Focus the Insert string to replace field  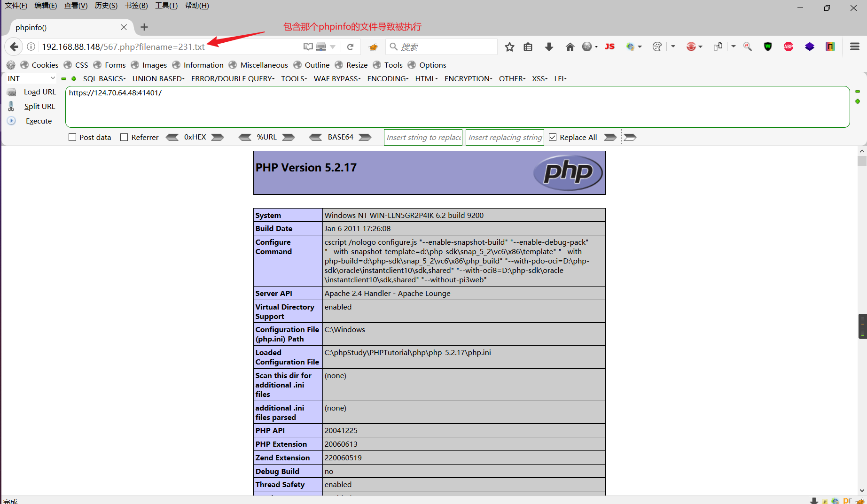coord(423,137)
